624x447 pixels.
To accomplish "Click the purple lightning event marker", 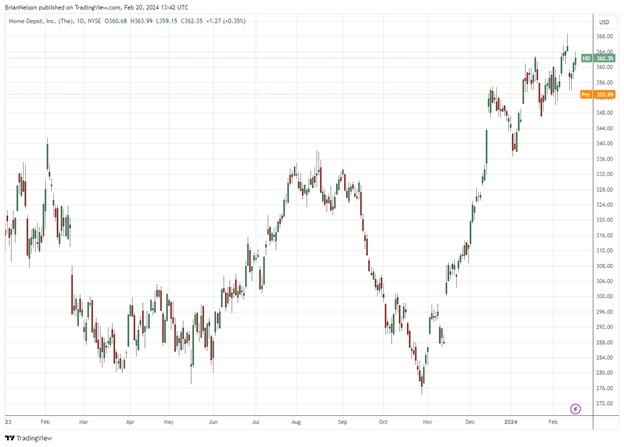I will click(575, 408).
